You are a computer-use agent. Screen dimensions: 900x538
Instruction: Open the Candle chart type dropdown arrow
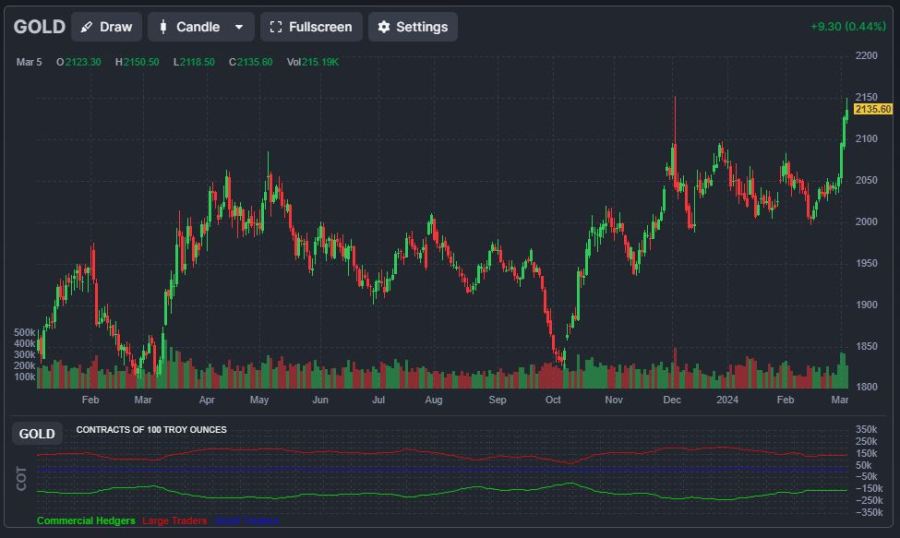click(x=238, y=27)
